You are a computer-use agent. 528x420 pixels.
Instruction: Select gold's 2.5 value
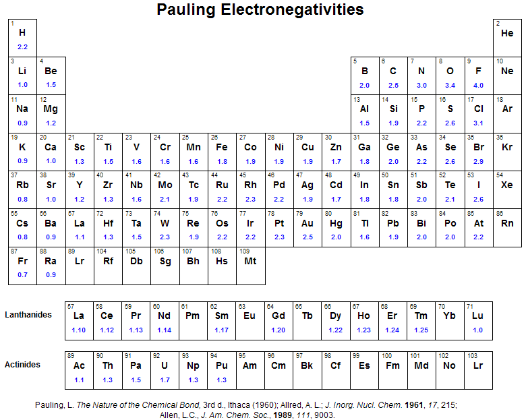[x=307, y=237]
